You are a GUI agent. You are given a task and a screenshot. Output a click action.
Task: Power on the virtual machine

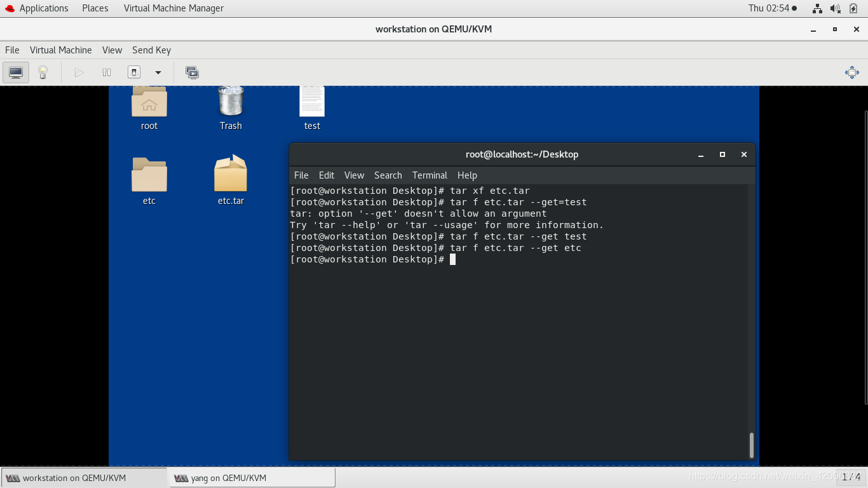79,72
